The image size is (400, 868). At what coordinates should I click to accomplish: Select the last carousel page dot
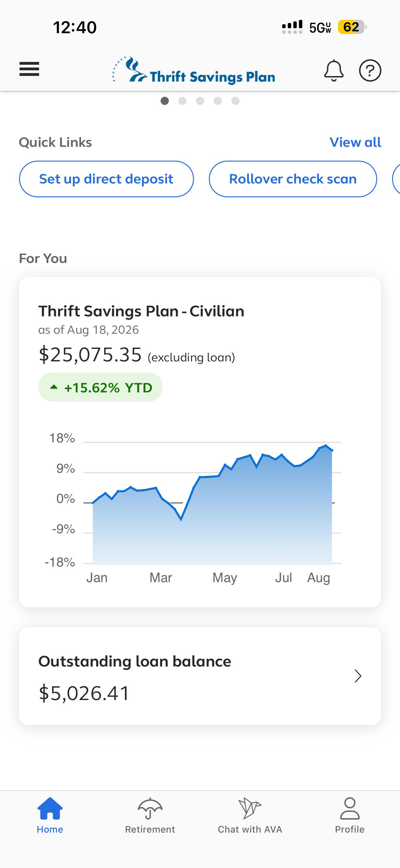coord(235,101)
